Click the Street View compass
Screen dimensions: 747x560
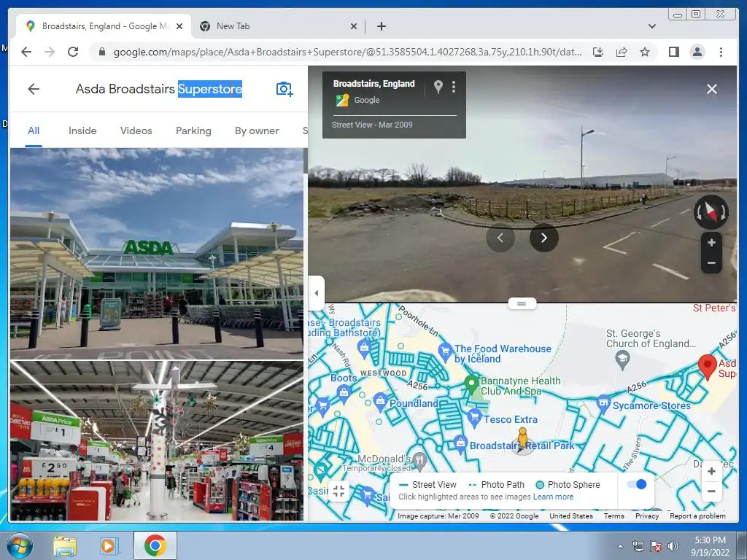(711, 211)
